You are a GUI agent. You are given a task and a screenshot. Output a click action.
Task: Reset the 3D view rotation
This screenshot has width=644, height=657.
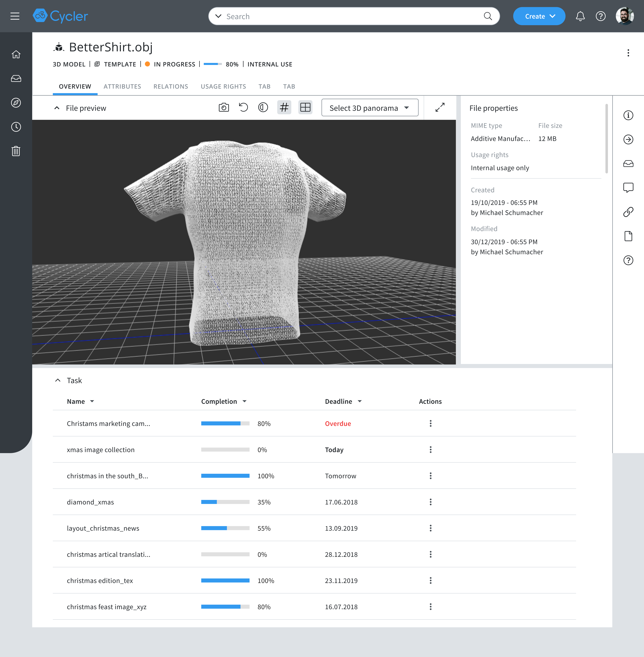243,107
